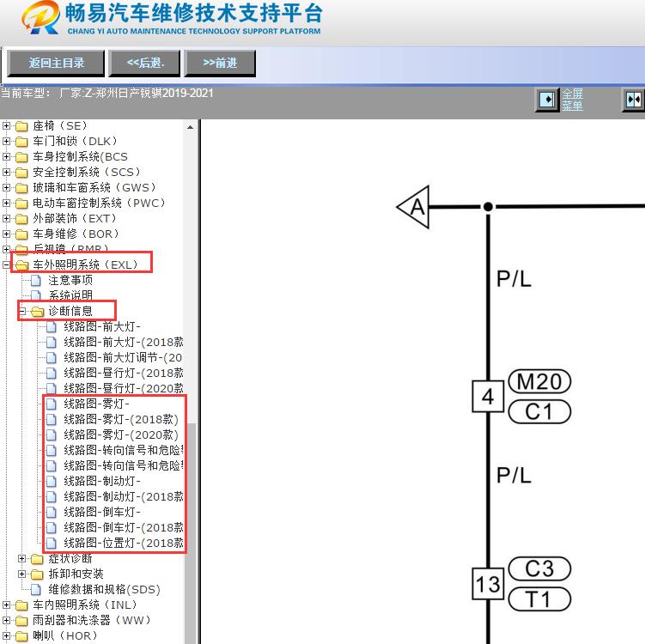Open 线路图-倒车灯-(2018款 document
The image size is (645, 644).
[124, 527]
